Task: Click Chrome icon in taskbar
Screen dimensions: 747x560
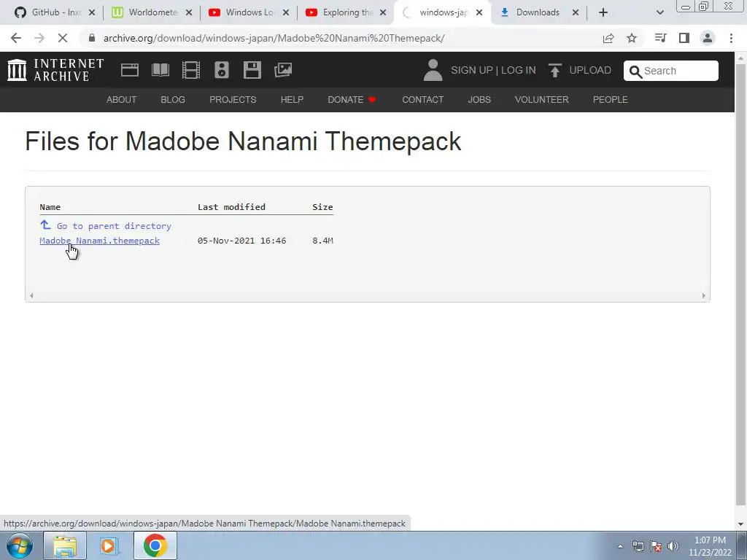Action: click(155, 545)
